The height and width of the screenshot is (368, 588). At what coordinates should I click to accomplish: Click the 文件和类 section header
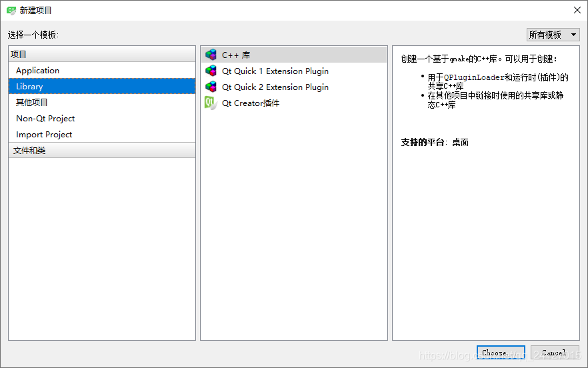coord(101,150)
